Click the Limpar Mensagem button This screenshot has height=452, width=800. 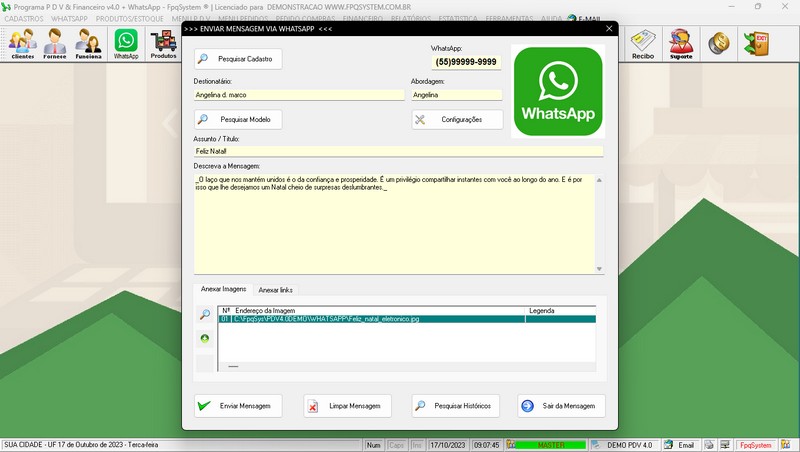click(346, 406)
